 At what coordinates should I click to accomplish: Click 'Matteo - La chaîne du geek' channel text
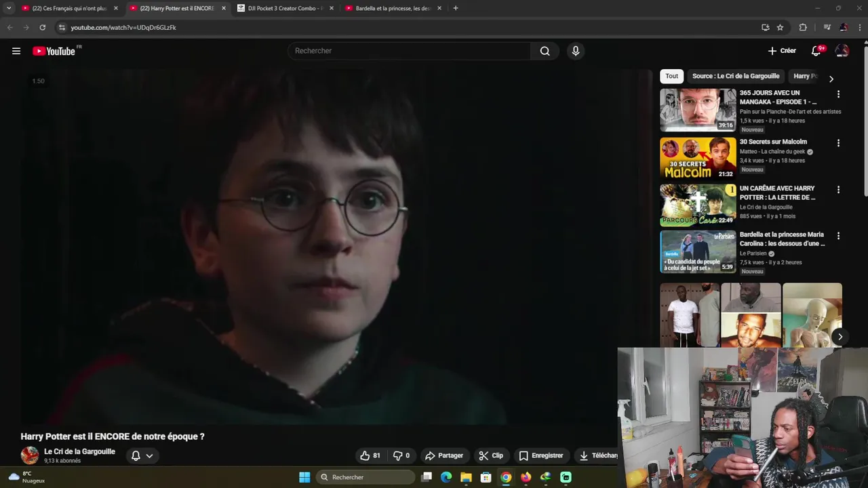click(x=772, y=152)
